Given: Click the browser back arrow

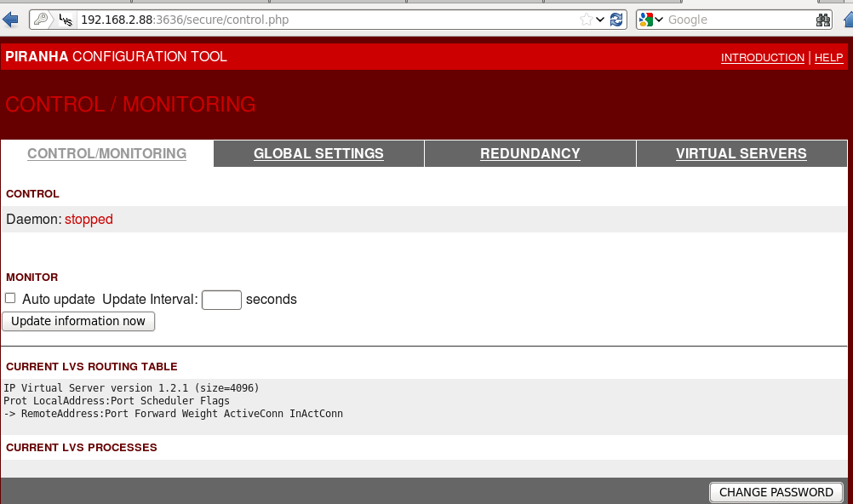Looking at the screenshot, I should (10, 20).
